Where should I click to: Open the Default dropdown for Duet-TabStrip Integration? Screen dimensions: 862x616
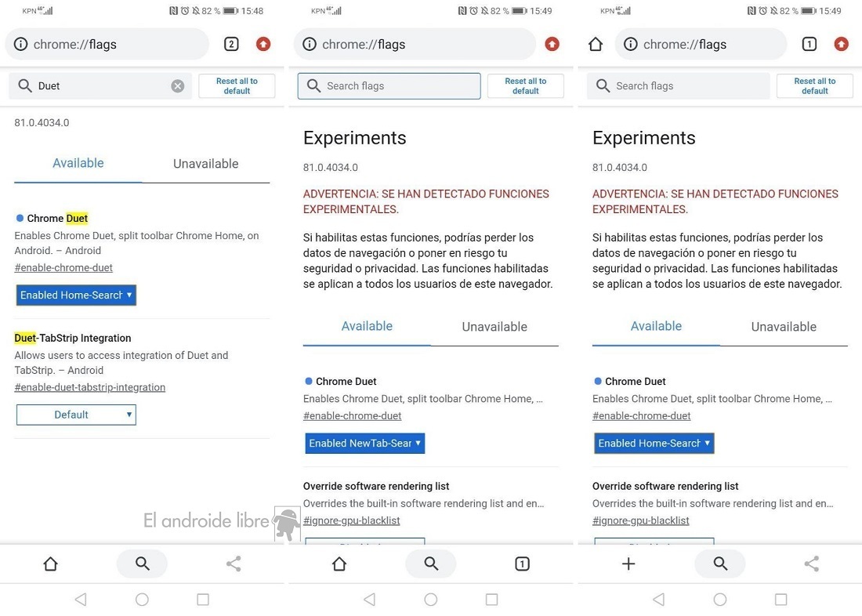point(77,415)
